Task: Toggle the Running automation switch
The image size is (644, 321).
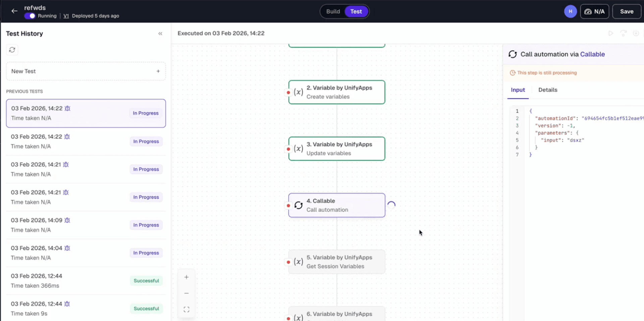Action: click(x=30, y=16)
